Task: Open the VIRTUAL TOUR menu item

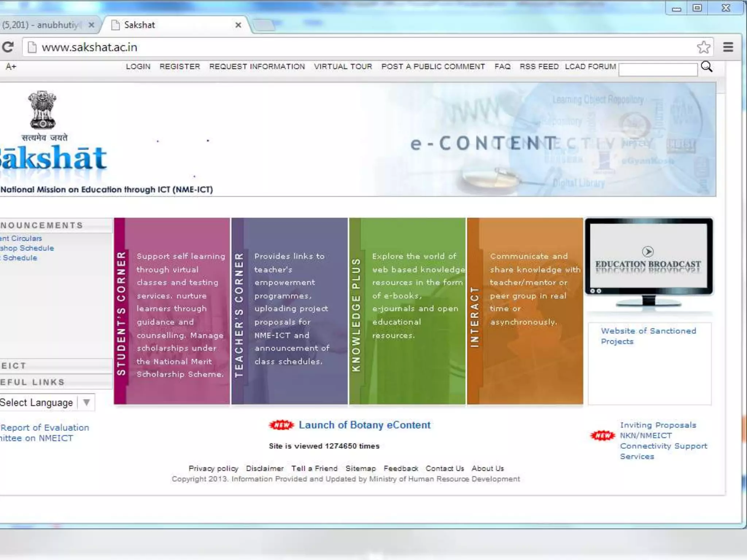Action: (x=343, y=67)
